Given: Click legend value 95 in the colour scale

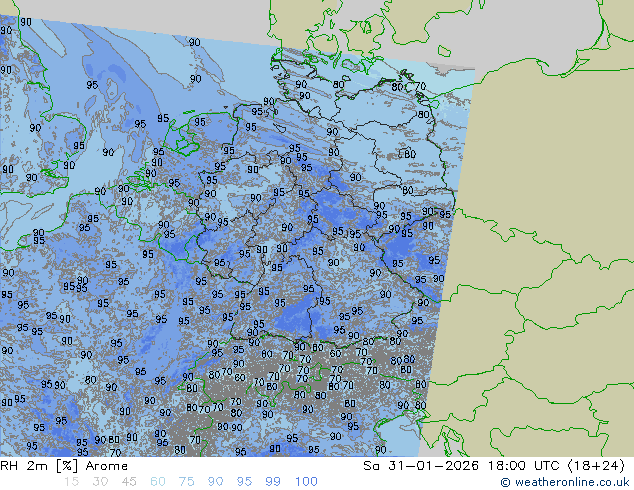Looking at the screenshot, I should [244, 482].
